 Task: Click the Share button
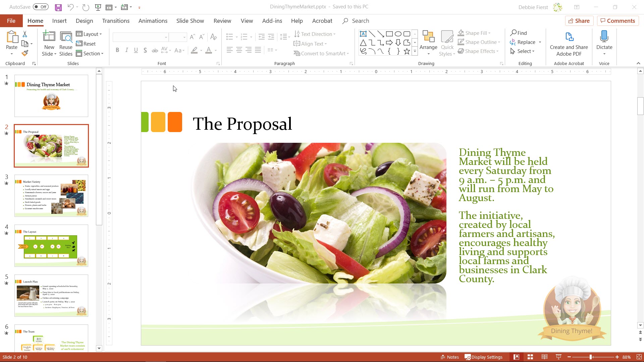[x=579, y=21]
